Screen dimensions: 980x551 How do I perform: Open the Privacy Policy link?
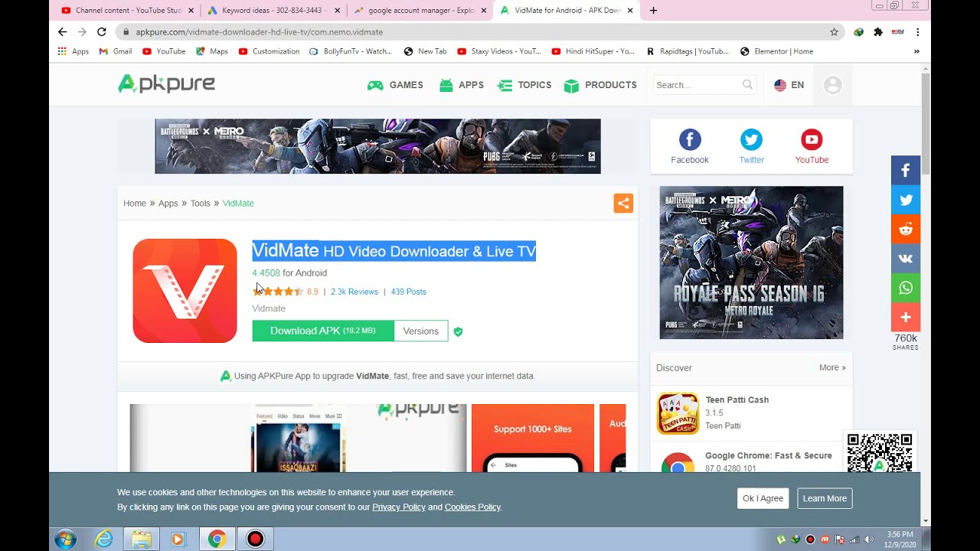click(399, 507)
